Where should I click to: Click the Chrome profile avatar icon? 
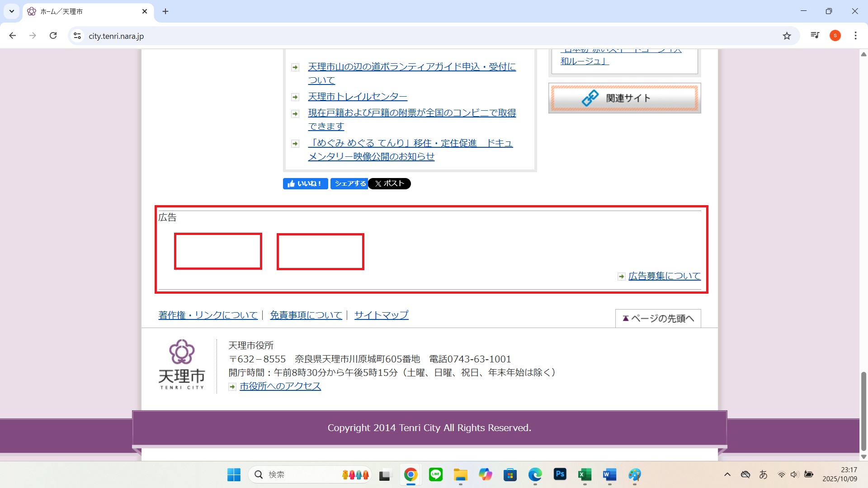pos(835,36)
